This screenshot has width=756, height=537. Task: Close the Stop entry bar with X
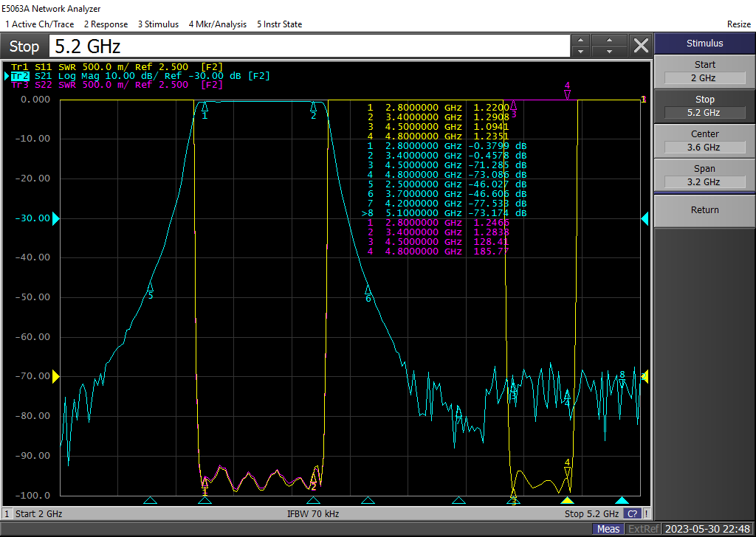click(x=641, y=46)
